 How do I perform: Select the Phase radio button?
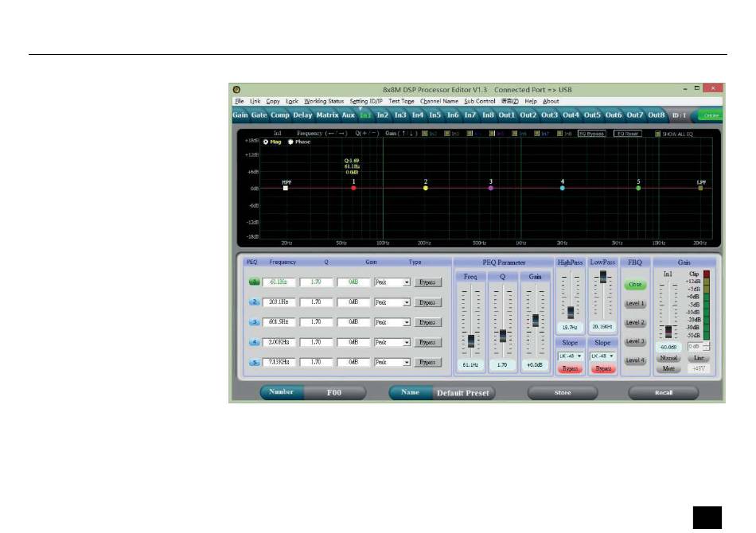click(x=290, y=142)
